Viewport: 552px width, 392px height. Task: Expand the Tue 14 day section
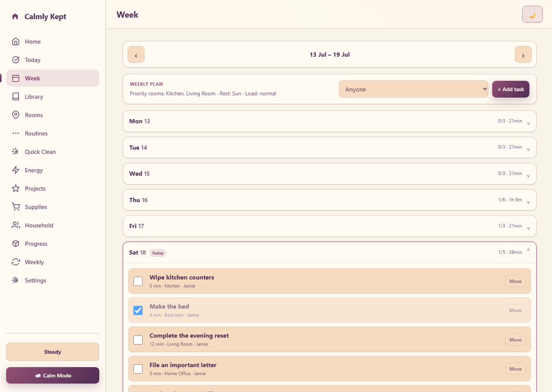click(329, 148)
